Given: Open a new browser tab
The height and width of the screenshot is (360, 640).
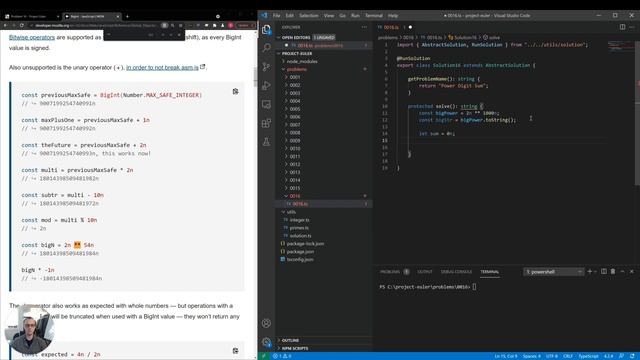Looking at the screenshot, I should click(x=127, y=16).
